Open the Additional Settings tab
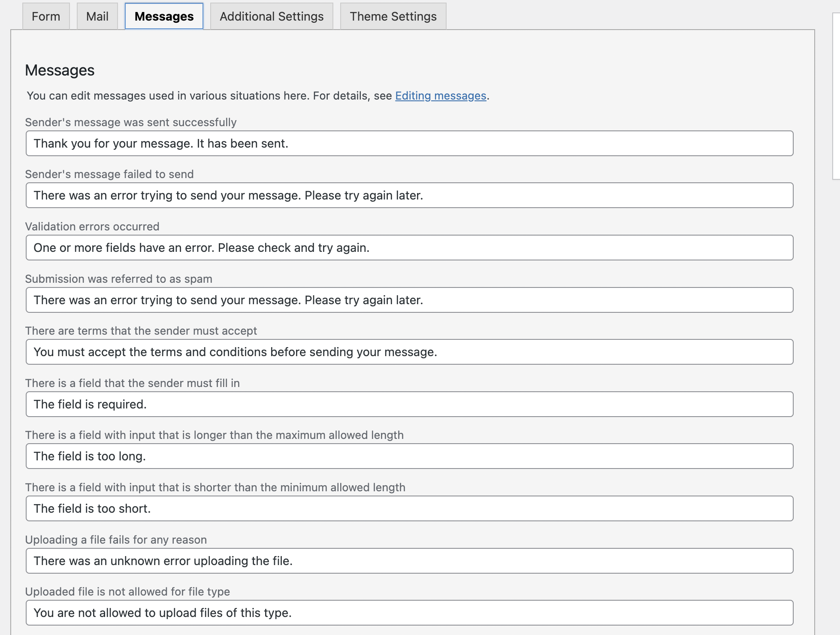The width and height of the screenshot is (840, 635). [x=272, y=16]
